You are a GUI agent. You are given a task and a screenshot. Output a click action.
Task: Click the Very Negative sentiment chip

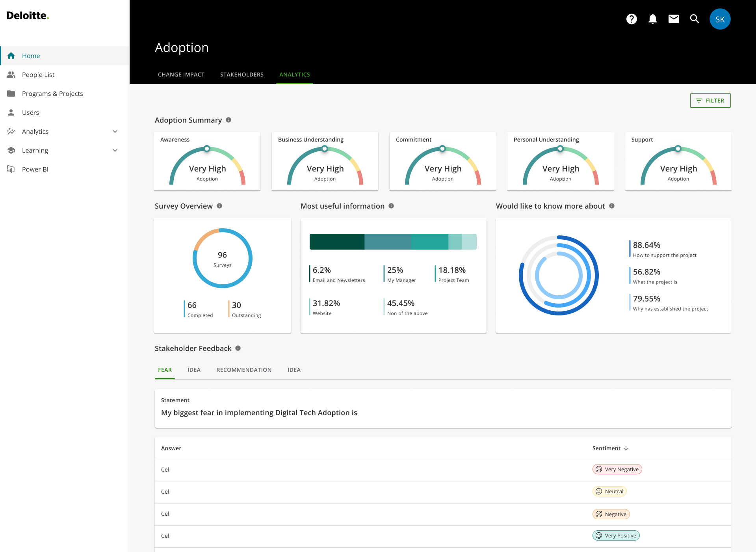(617, 469)
